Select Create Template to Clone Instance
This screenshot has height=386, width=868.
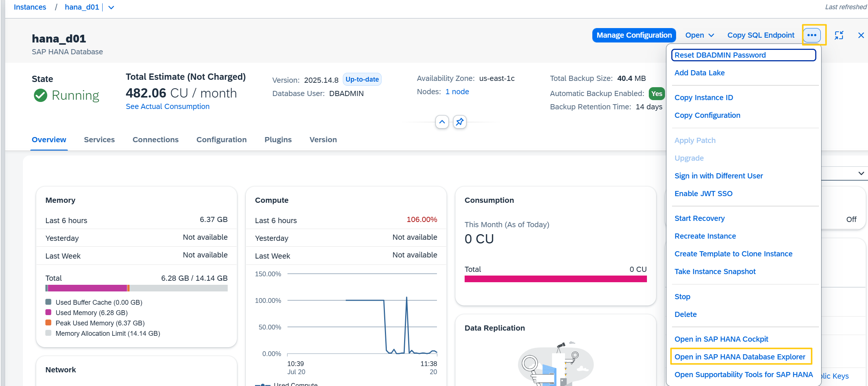pyautogui.click(x=733, y=254)
